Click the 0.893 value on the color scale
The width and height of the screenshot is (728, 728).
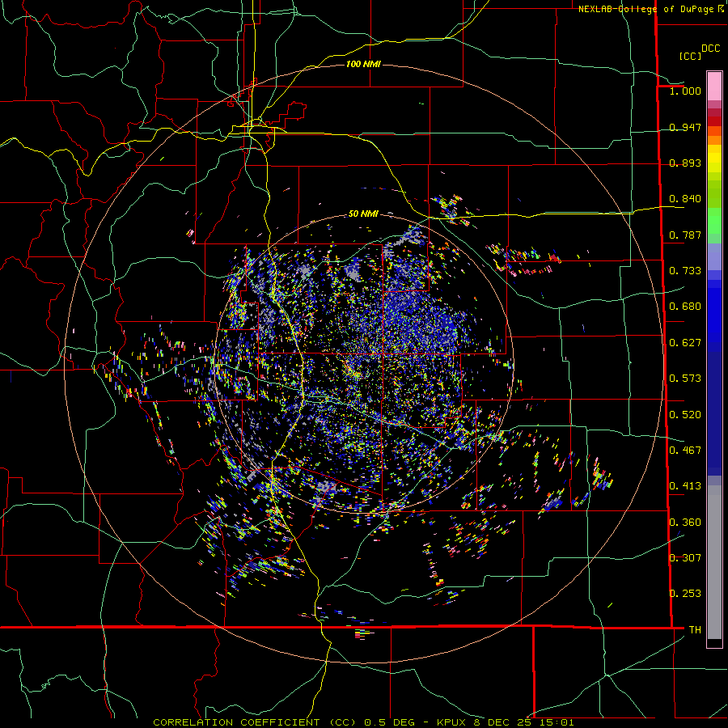coord(685,163)
